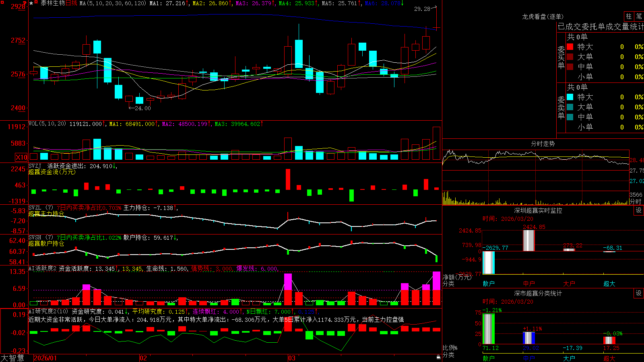
Task: Click the 超赢主力持仓 label
Action: [x=46, y=214]
